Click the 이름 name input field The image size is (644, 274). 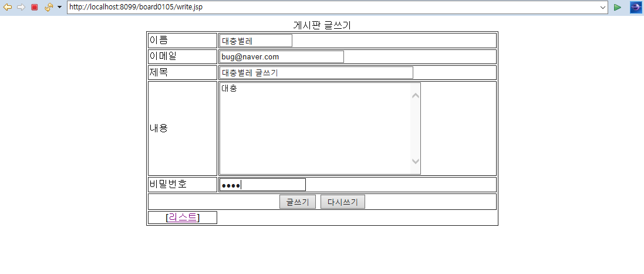click(256, 41)
